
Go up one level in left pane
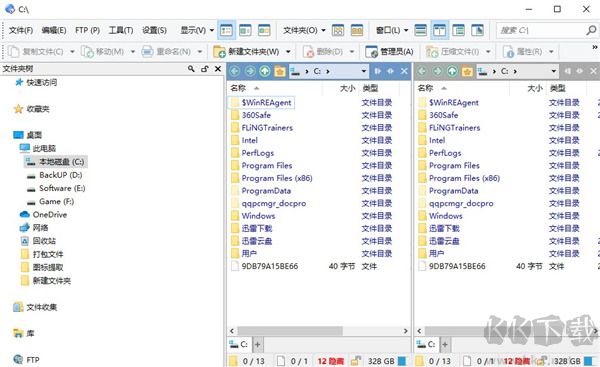point(265,71)
